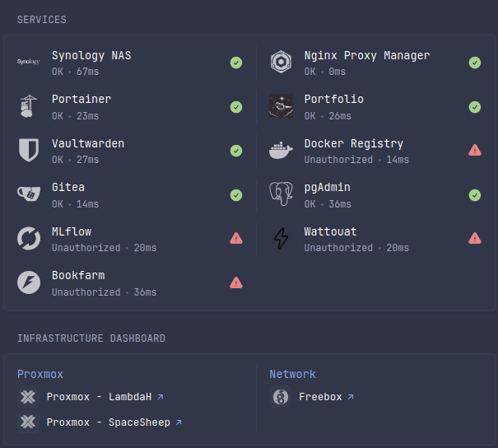Click the Vaultwarden shield icon

29,150
